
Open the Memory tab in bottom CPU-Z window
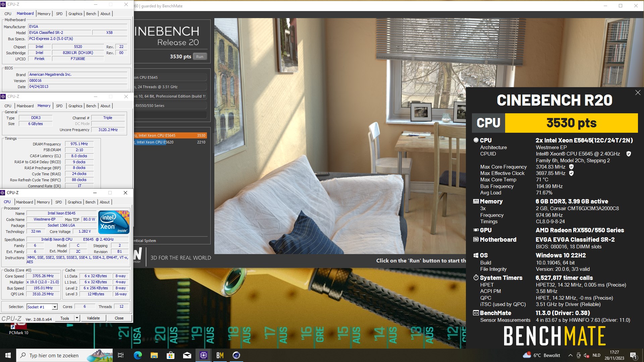pos(43,202)
